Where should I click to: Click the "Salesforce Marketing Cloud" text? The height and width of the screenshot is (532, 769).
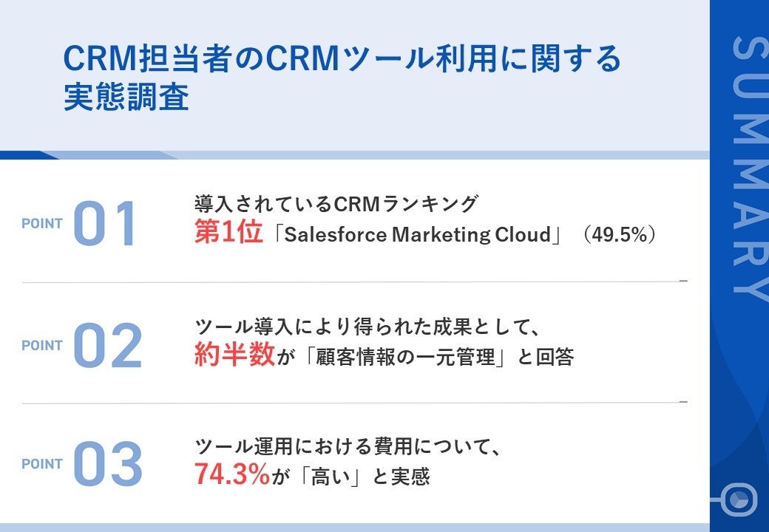pyautogui.click(x=418, y=235)
